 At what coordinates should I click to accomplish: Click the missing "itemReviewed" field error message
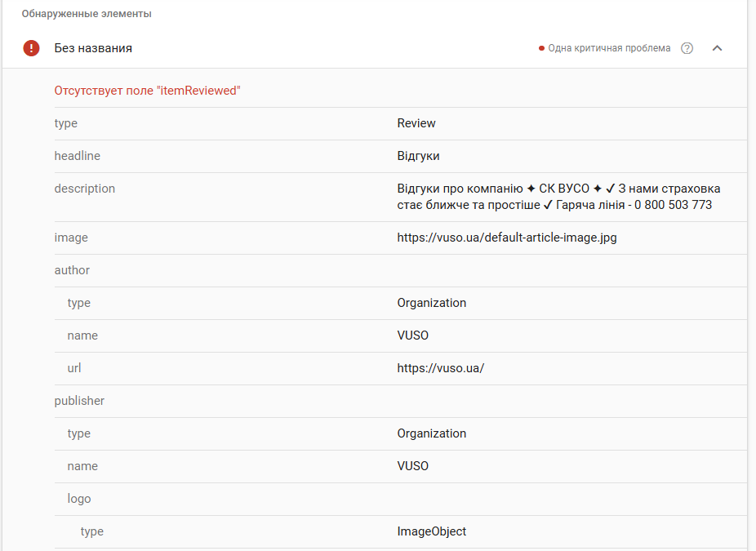(x=147, y=91)
